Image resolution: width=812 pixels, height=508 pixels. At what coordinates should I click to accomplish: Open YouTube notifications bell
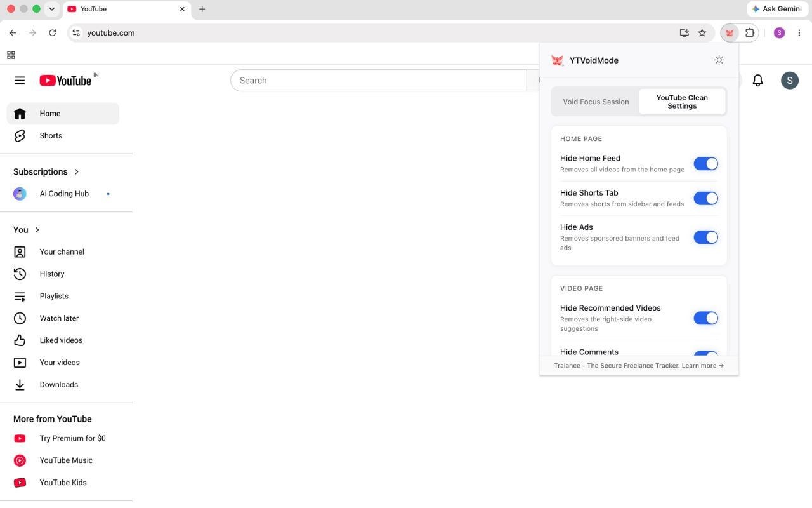click(x=757, y=81)
